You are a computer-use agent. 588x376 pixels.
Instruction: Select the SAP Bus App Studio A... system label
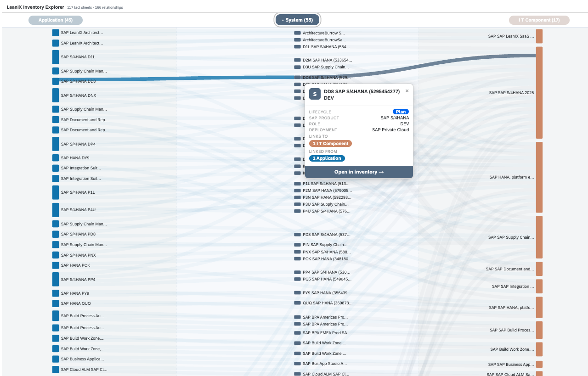click(x=325, y=364)
